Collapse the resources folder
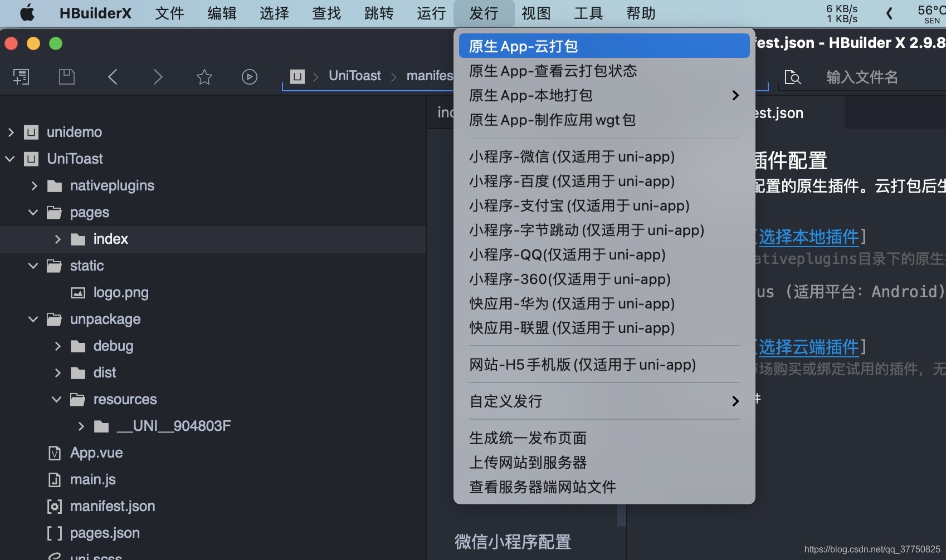 click(x=57, y=399)
